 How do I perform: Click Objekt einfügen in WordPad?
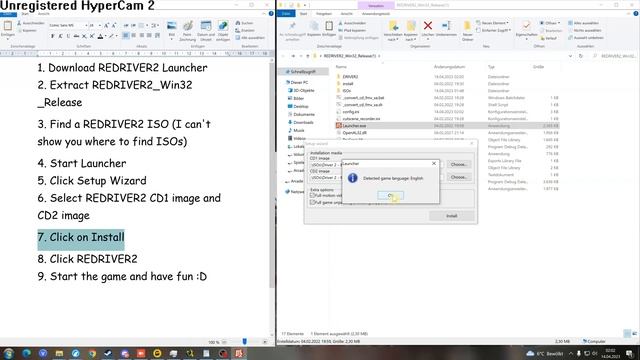223,31
